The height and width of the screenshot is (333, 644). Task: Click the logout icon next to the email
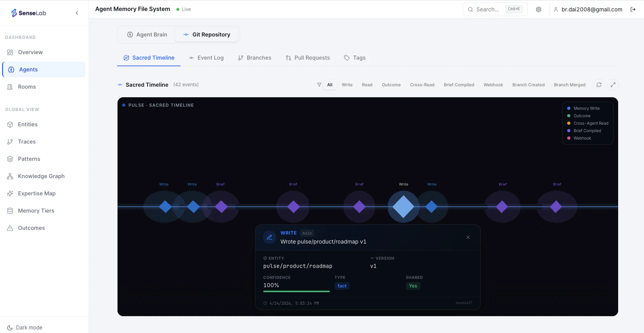(633, 9)
